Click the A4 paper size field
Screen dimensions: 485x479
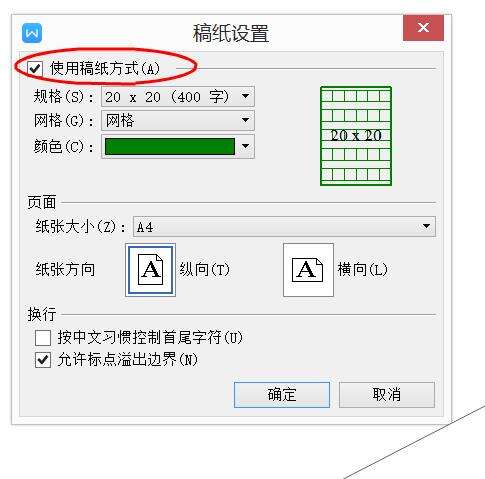pyautogui.click(x=284, y=227)
